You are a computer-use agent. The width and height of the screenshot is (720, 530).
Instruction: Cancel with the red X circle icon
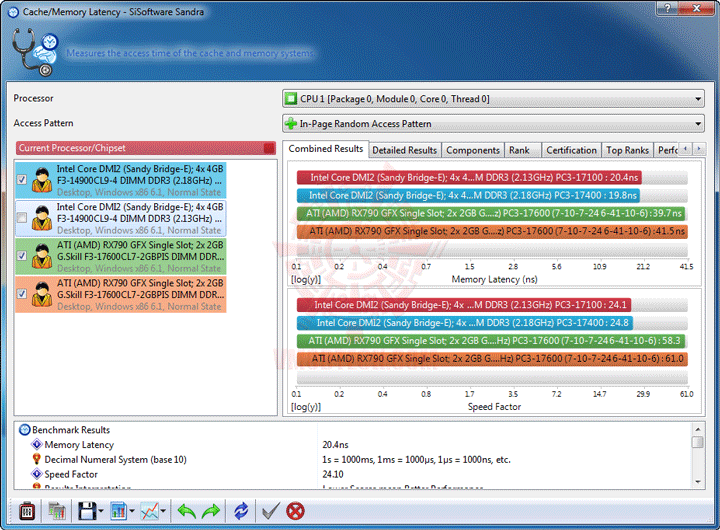295,511
